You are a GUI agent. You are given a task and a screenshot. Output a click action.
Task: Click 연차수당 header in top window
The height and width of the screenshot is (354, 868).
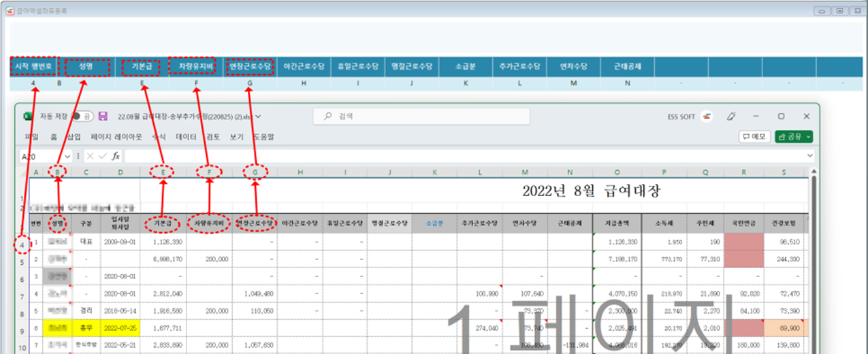(x=573, y=67)
